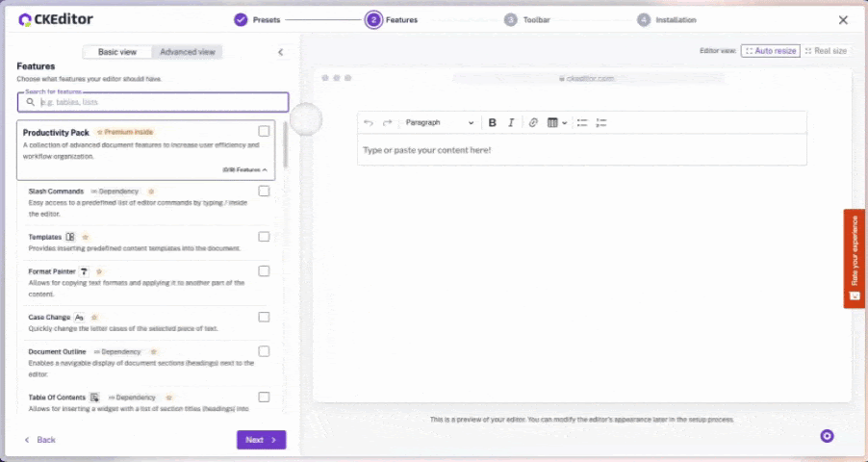Screen dimensions: 868x462
Task: Click the Undo arrow in editor toolbar
Action: tap(369, 123)
